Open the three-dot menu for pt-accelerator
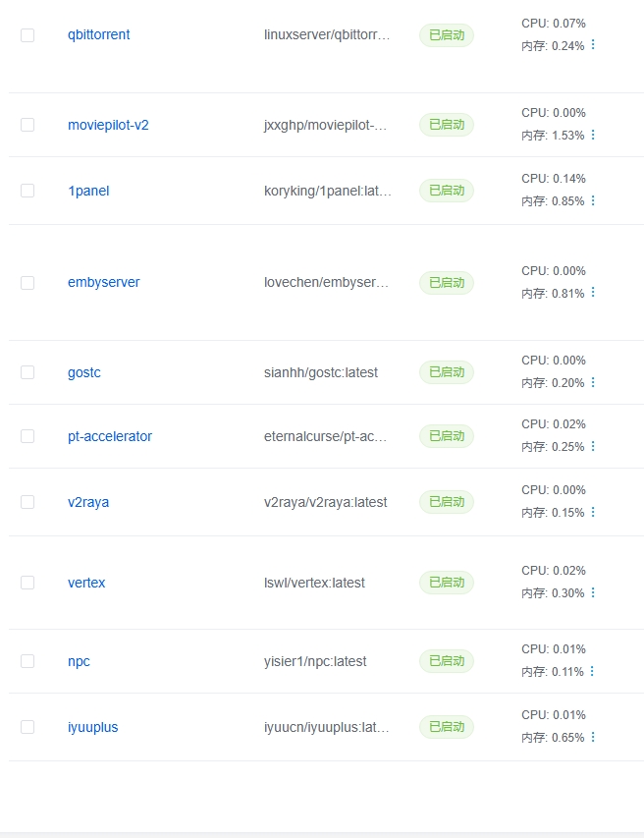 point(593,446)
